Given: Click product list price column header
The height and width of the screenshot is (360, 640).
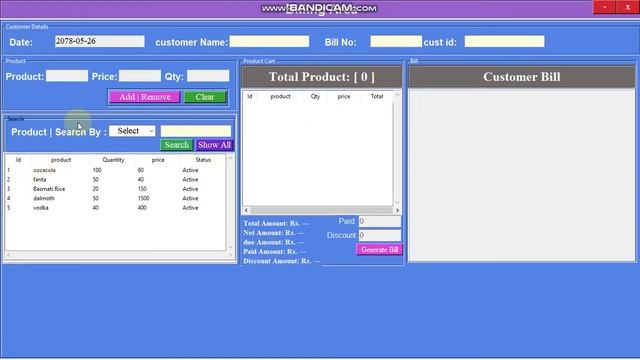Looking at the screenshot, I should (158, 160).
